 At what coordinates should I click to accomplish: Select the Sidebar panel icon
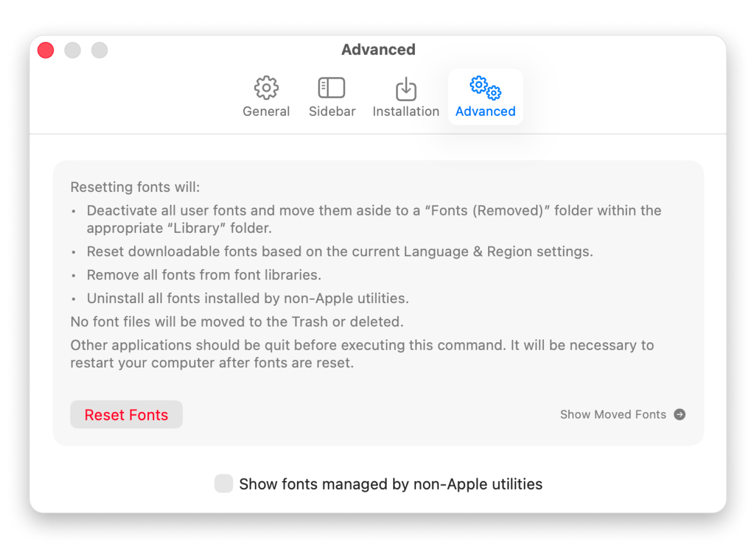[331, 87]
